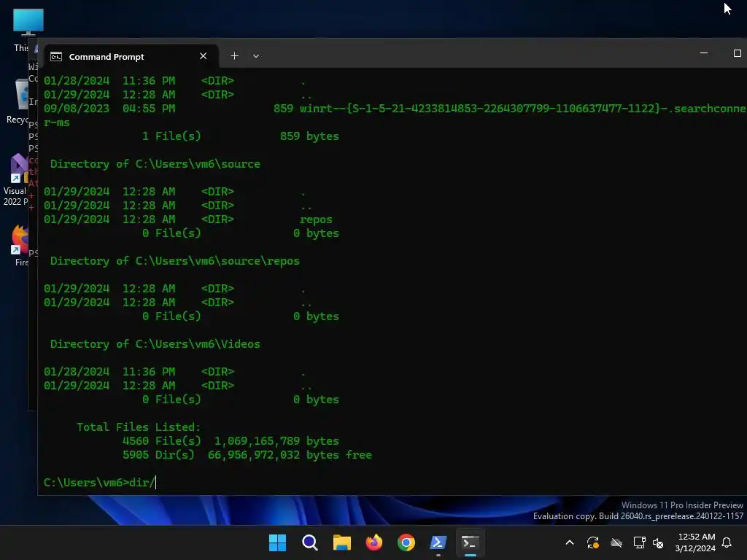Click the 'Directory of C:\Users\vm6\source' line

click(x=155, y=164)
